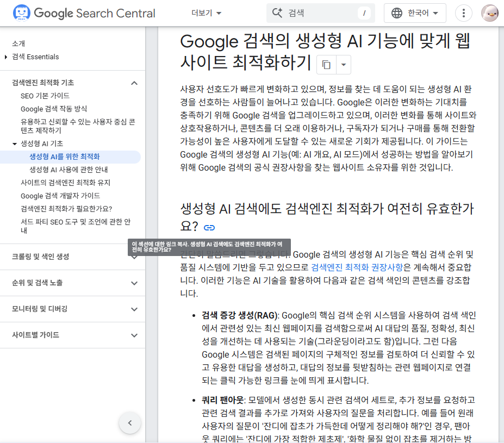Click the AI search sparkle icon

(x=277, y=13)
